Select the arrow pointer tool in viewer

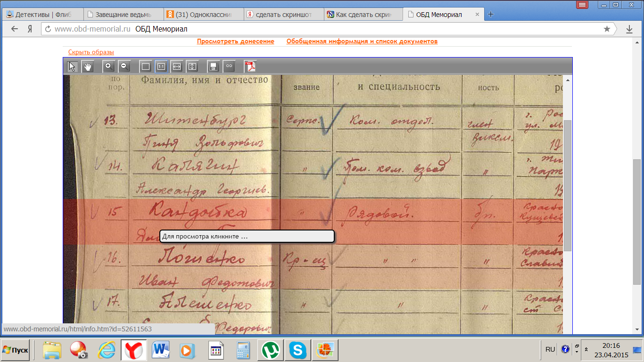click(x=72, y=66)
